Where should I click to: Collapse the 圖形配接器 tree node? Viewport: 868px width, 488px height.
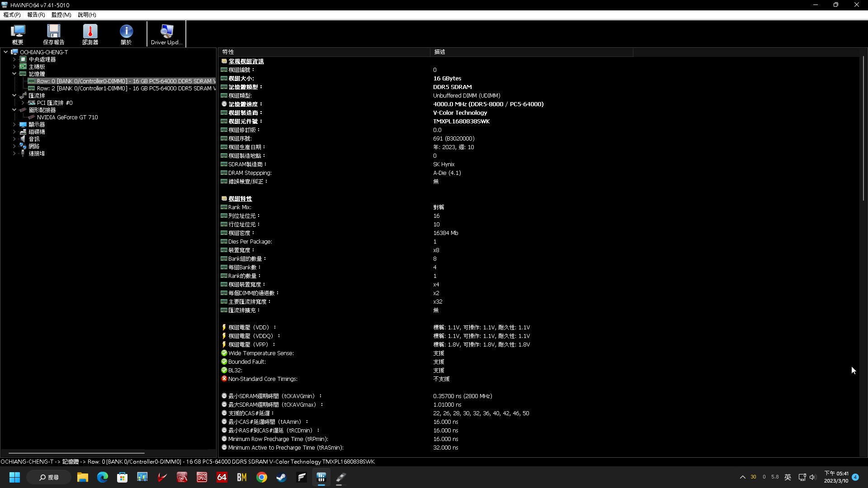(14, 110)
